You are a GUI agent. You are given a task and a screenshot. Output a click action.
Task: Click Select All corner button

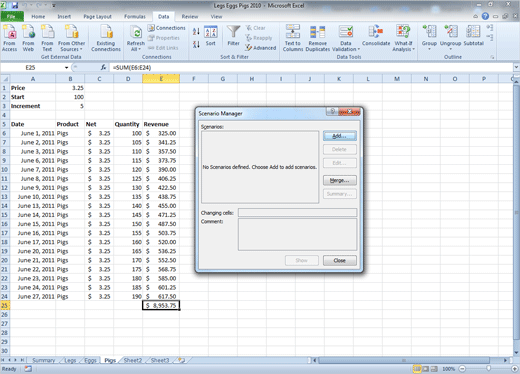click(5, 79)
